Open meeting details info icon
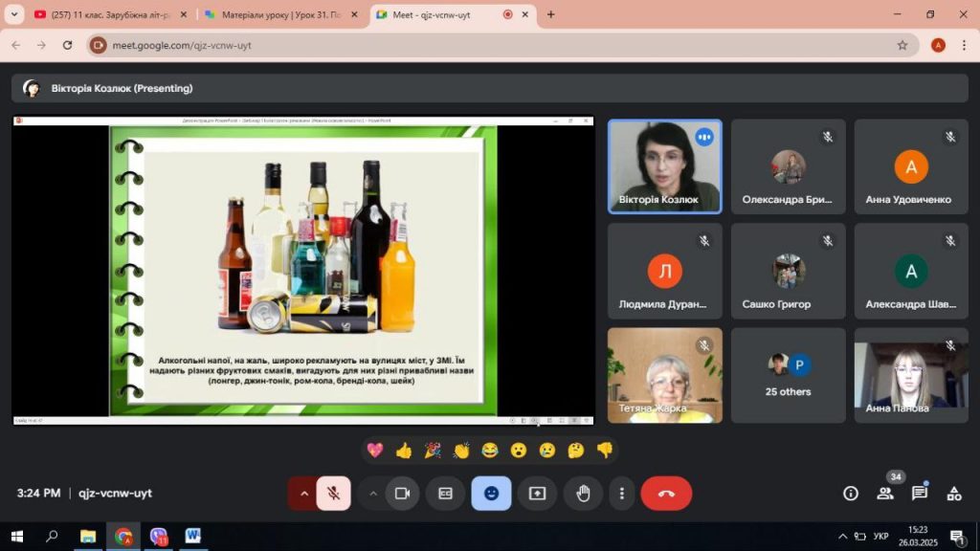 (850, 494)
